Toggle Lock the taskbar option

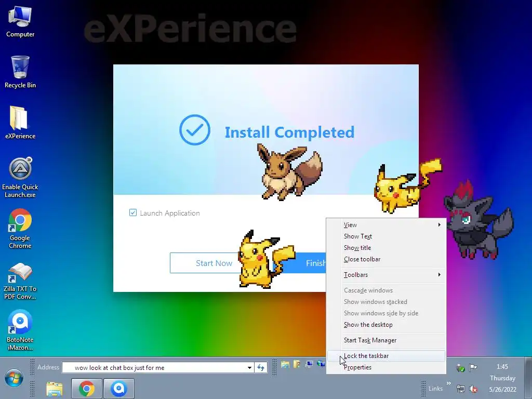(x=386, y=355)
